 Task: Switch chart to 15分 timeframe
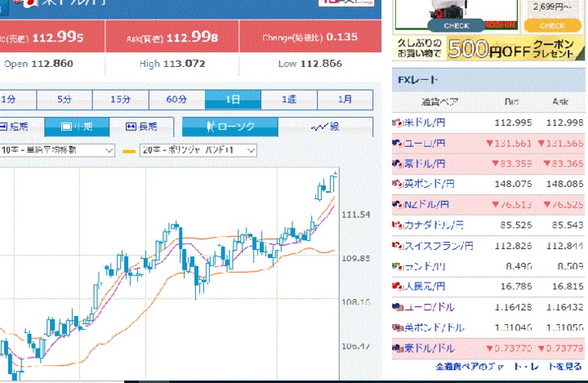tap(121, 100)
